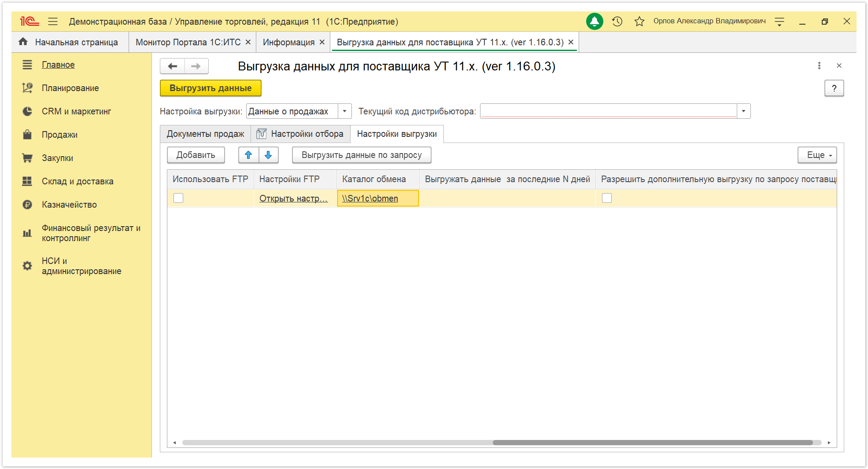Click the \\Srv1c\obmen catalog link
Viewport: 868px width, 469px height.
coord(370,198)
